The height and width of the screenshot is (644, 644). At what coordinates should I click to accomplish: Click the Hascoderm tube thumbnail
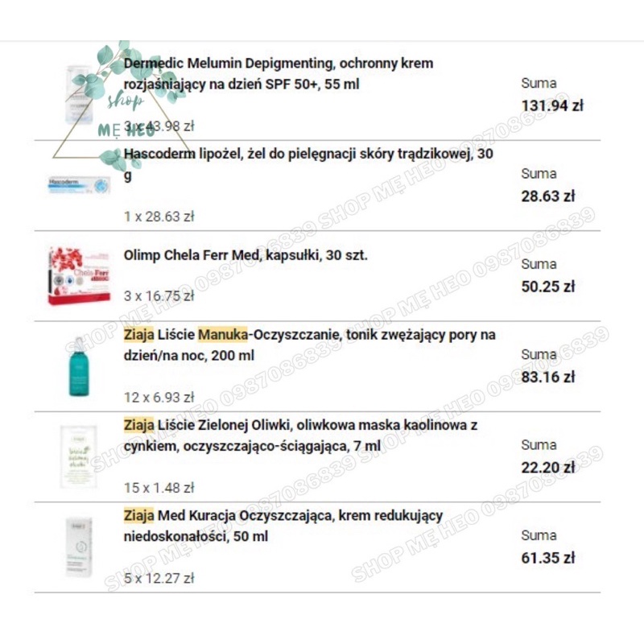click(78, 186)
